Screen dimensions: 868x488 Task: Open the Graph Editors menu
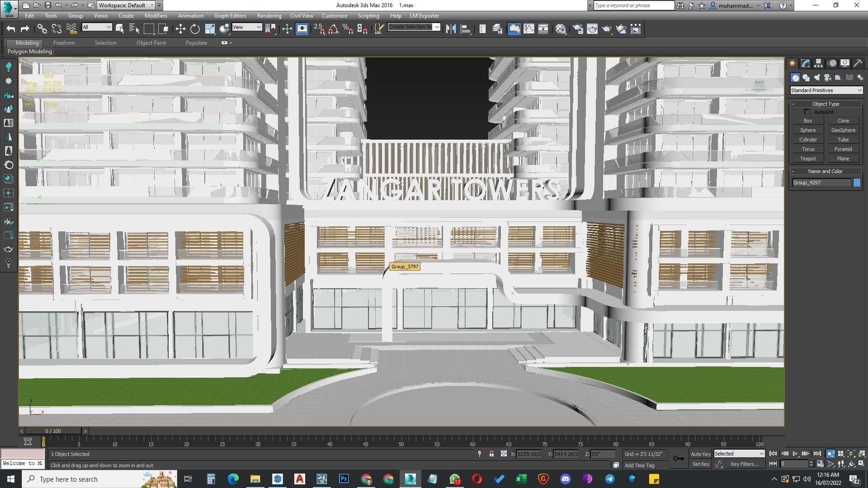[x=230, y=16]
